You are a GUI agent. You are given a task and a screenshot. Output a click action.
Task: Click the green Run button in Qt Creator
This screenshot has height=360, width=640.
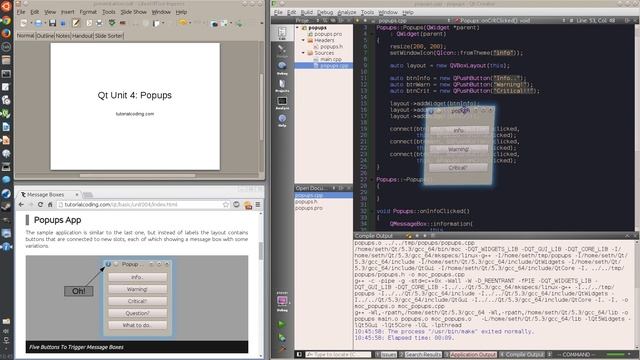[x=282, y=324]
